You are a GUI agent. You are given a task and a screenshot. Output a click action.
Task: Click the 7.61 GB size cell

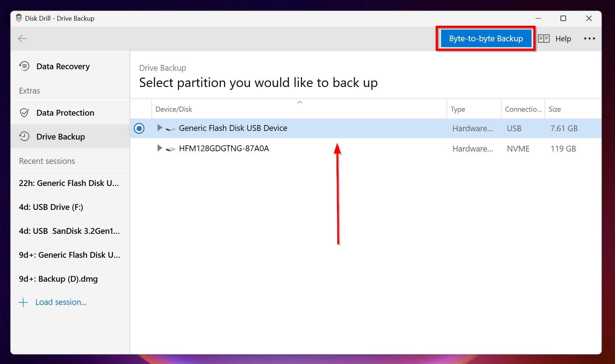(x=564, y=128)
